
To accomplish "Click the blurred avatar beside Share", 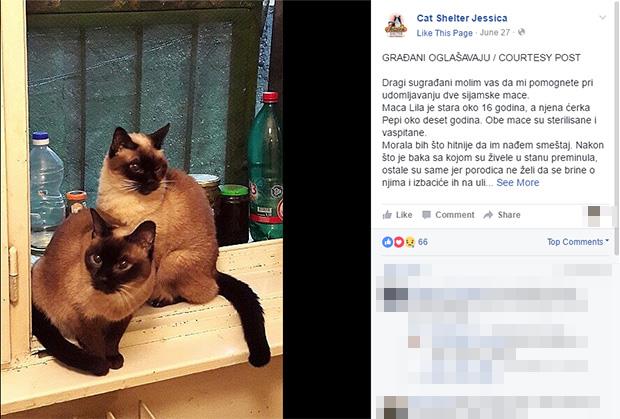I will click(594, 216).
